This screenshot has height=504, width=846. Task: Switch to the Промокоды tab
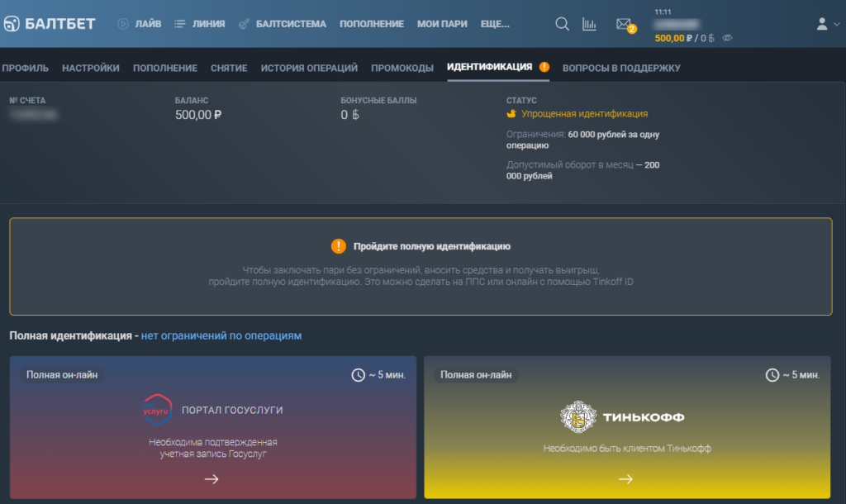pos(402,68)
